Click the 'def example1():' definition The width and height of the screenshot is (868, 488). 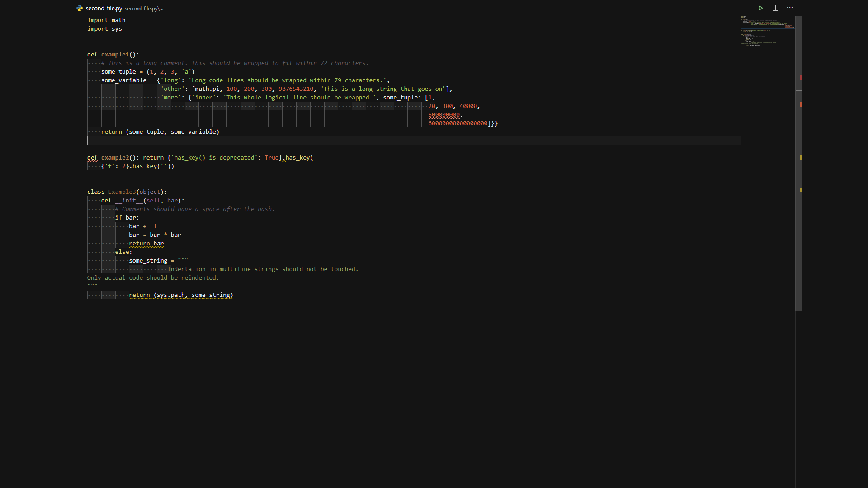(x=113, y=55)
